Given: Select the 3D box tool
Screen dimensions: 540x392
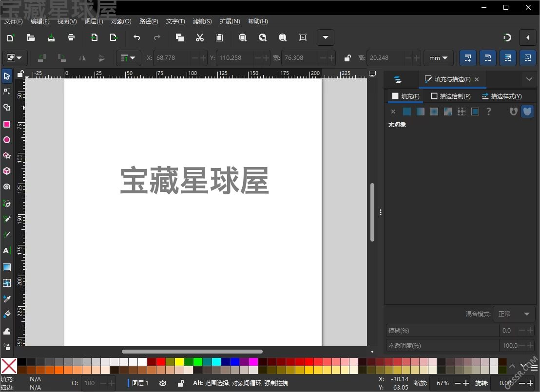Looking at the screenshot, I should pyautogui.click(x=6, y=171).
